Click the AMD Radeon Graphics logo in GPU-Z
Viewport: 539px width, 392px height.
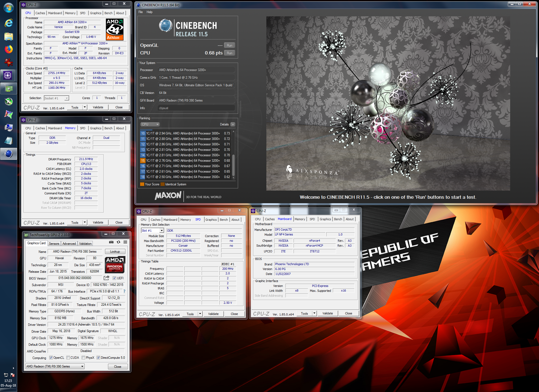[115, 264]
